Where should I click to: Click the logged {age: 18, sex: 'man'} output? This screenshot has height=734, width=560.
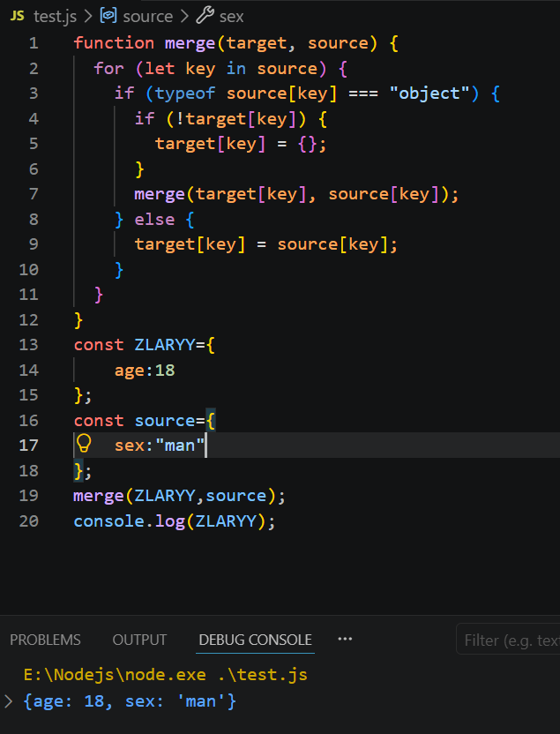[x=130, y=701]
